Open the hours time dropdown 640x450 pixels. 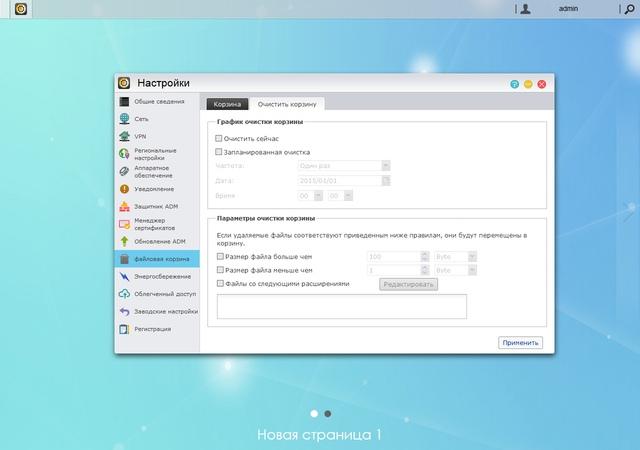point(310,196)
